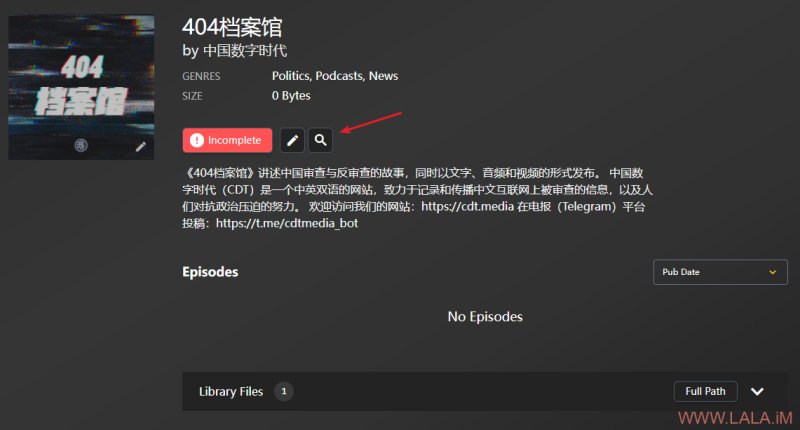
Task: Open the Pub Date sort dropdown
Action: coord(720,272)
